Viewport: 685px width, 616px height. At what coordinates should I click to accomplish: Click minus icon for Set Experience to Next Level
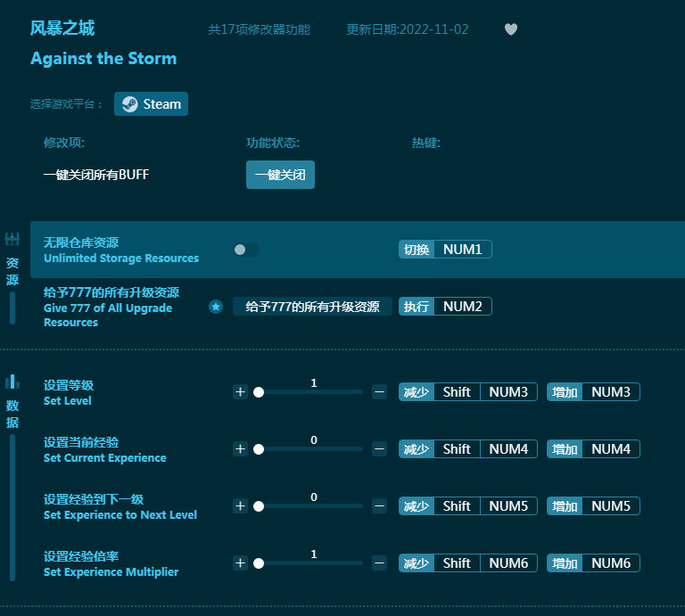[379, 506]
